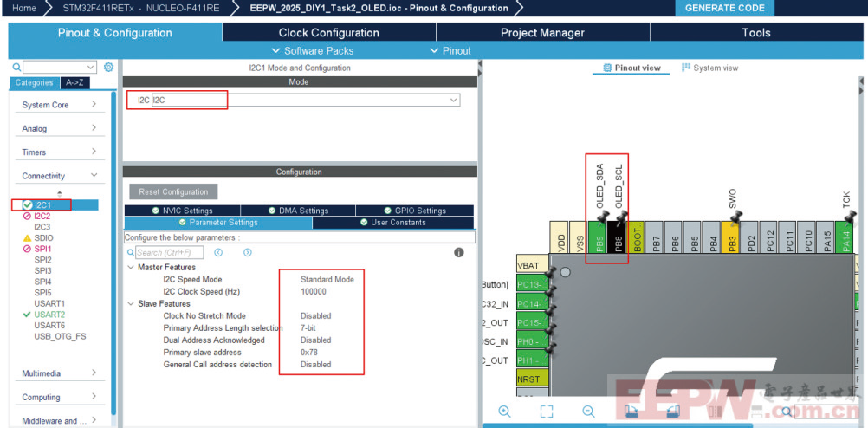Image resolution: width=868 pixels, height=428 pixels.
Task: Rotate the chip clockwise
Action: [631, 412]
